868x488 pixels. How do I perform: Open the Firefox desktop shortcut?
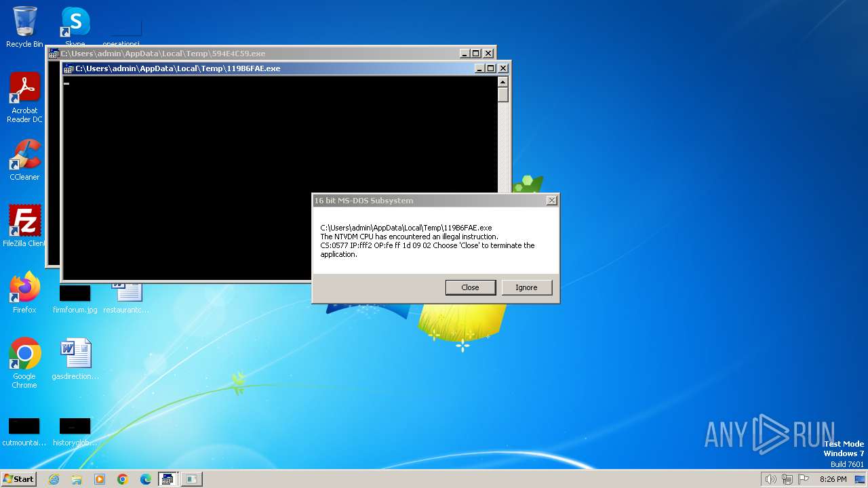24,293
